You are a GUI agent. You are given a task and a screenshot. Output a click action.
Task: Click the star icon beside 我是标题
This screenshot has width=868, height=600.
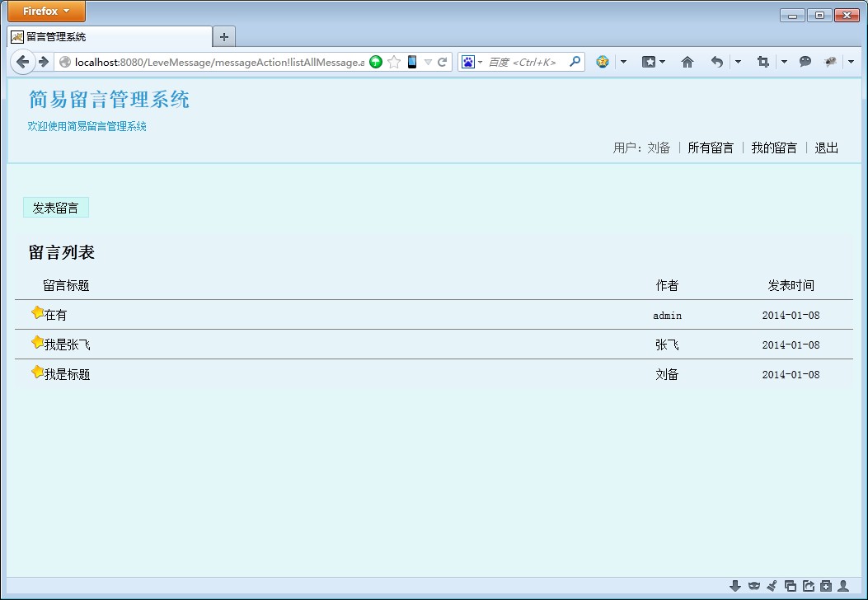click(37, 372)
